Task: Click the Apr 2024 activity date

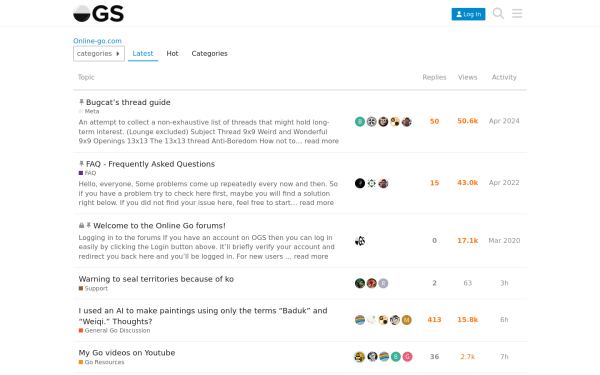Action: tap(504, 121)
